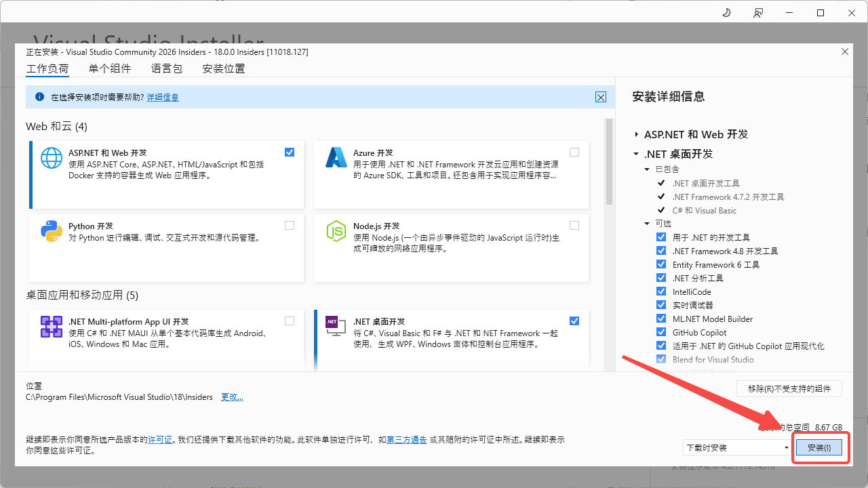Viewport: 868px width, 488px height.
Task: Switch to the 单个组件 tab
Action: pyautogui.click(x=110, y=68)
